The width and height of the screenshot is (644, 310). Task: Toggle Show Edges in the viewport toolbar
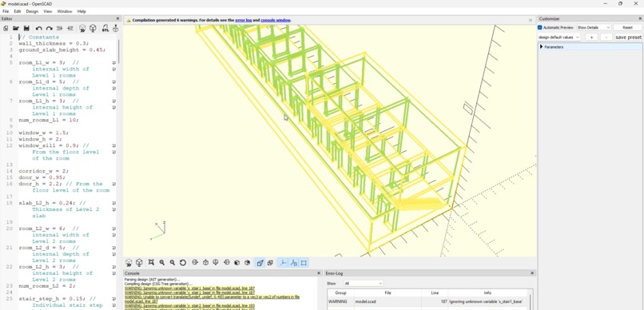point(304,263)
